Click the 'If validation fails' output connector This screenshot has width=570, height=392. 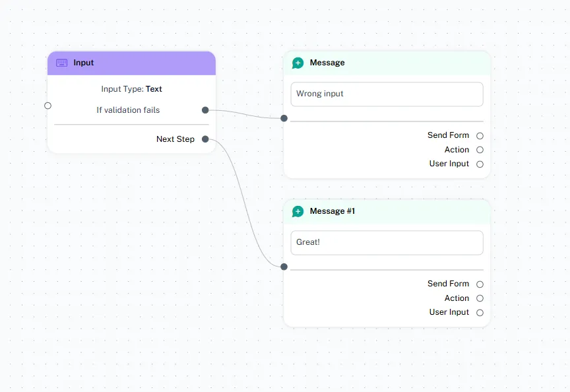point(205,110)
